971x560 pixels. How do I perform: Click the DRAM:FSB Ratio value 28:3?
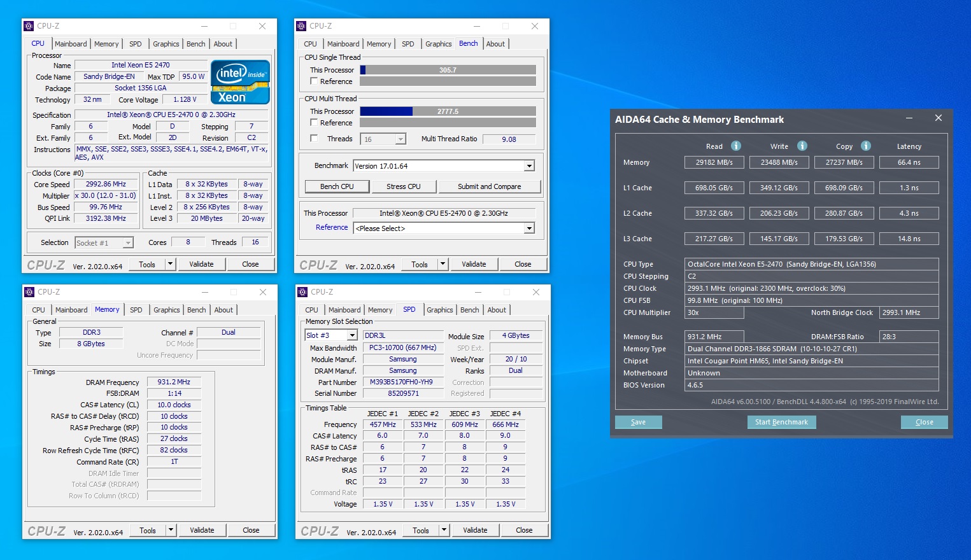tap(909, 337)
